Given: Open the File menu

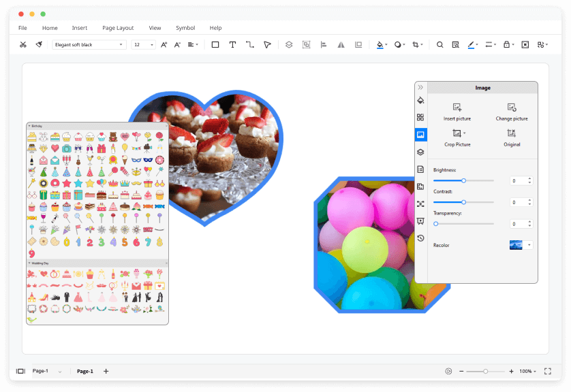Looking at the screenshot, I should click(22, 28).
